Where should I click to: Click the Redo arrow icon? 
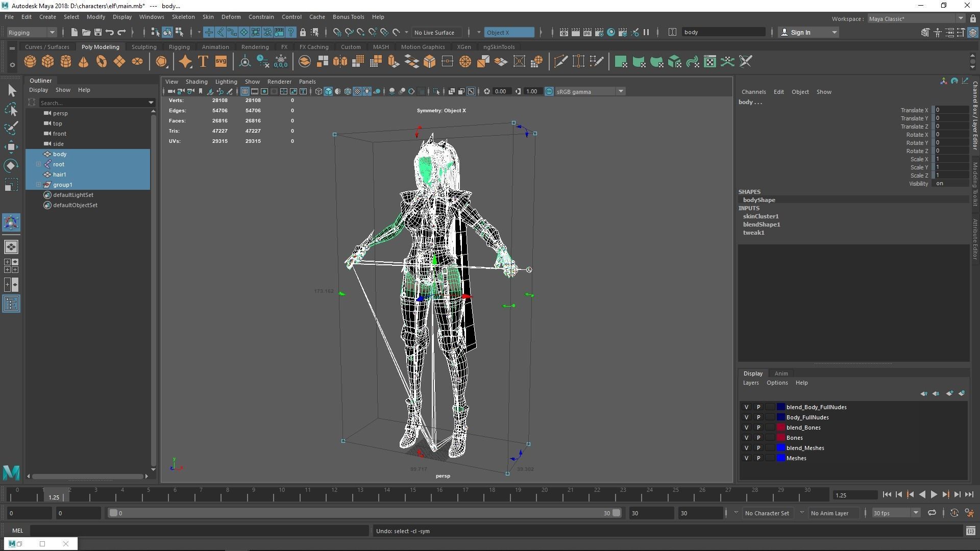pyautogui.click(x=121, y=32)
